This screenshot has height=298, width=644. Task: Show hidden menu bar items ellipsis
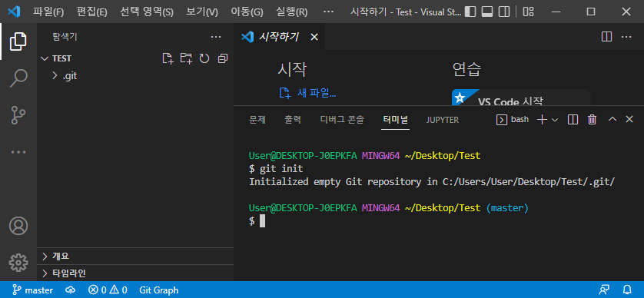coord(328,12)
